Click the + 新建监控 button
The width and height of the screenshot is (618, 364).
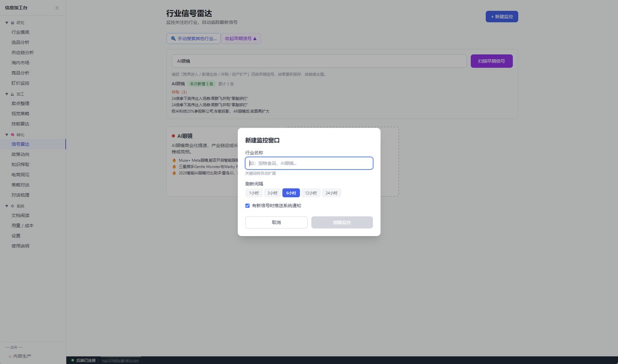502,16
